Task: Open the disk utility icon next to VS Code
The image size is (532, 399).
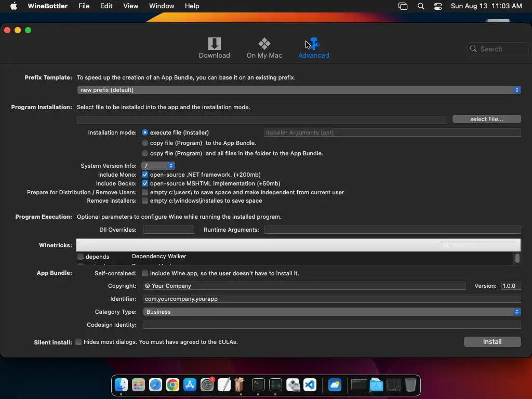Action: click(x=293, y=385)
